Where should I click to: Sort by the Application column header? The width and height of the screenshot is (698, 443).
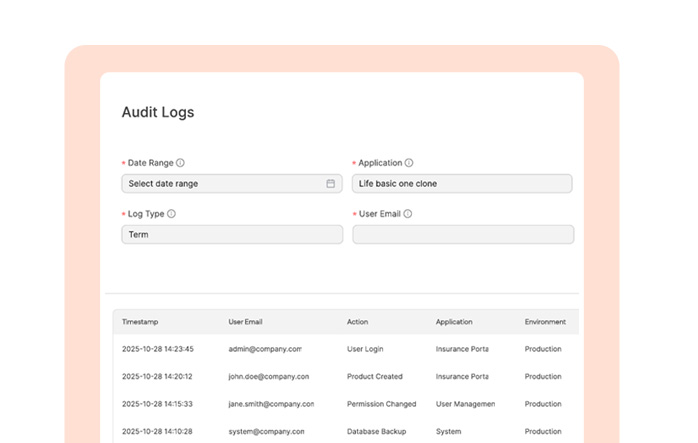[x=454, y=322]
